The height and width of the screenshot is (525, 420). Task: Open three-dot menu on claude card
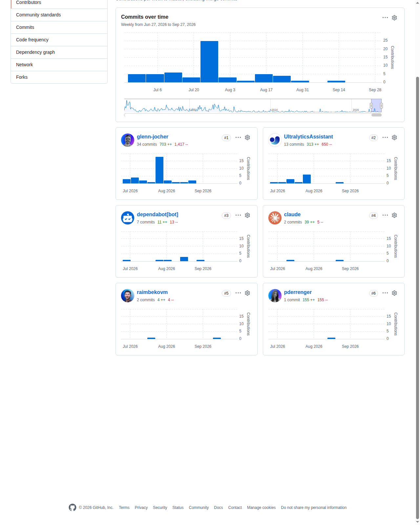(385, 215)
